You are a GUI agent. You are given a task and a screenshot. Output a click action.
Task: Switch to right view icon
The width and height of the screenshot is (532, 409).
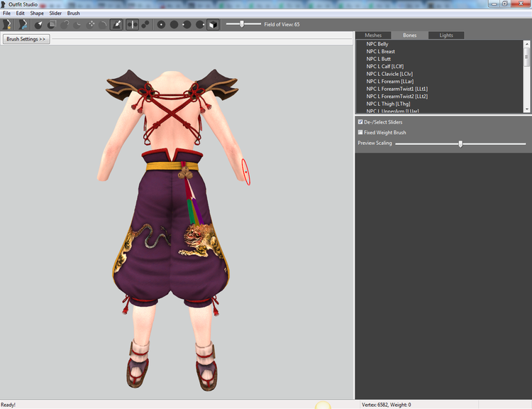(200, 24)
